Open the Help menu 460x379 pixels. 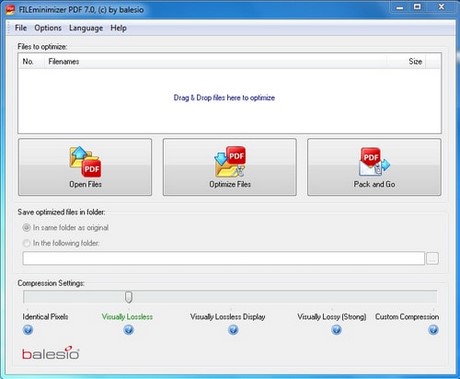118,28
